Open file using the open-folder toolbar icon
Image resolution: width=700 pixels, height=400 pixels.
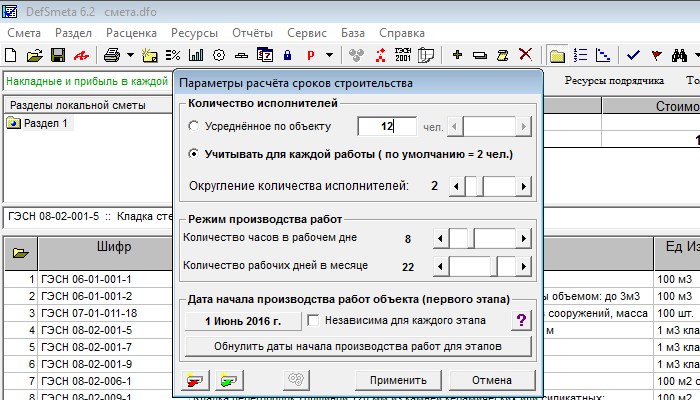[x=34, y=54]
